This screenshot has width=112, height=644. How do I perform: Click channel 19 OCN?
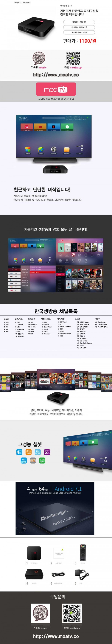point(44,322)
